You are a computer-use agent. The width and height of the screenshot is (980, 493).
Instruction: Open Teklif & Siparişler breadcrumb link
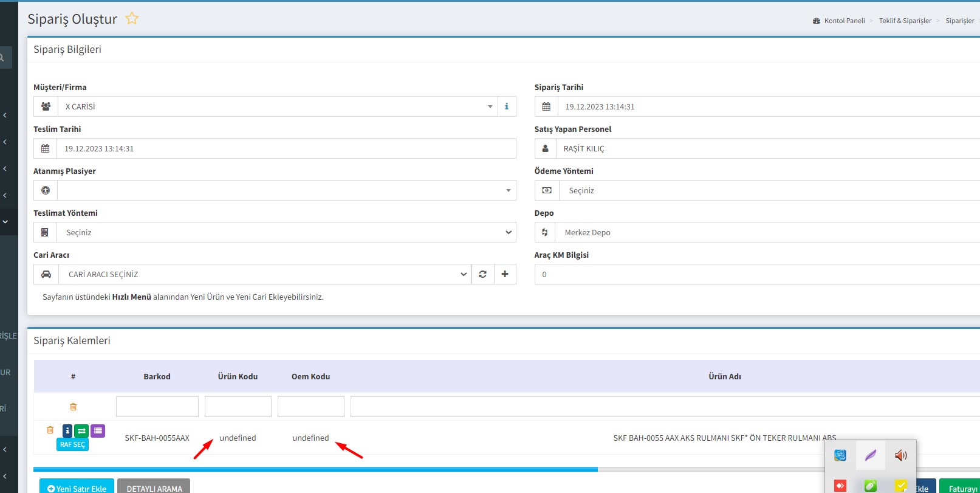tap(905, 21)
